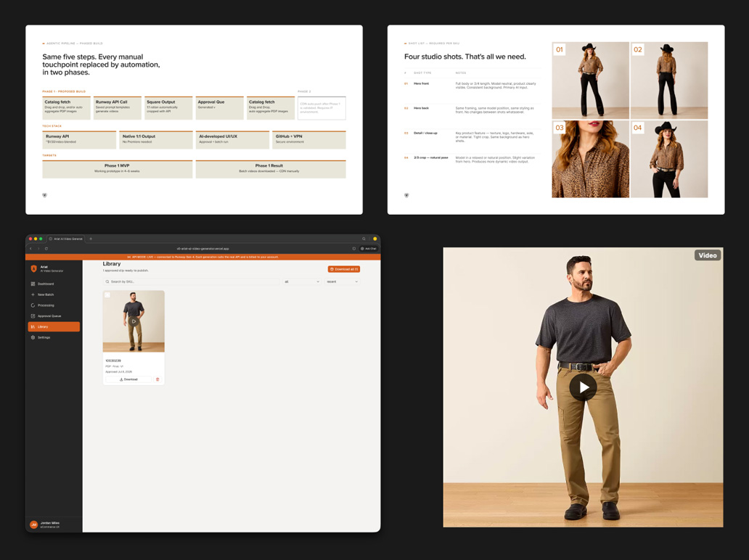The width and height of the screenshot is (749, 560).
Task: Tick the checkbox on the clip card
Action: [107, 295]
